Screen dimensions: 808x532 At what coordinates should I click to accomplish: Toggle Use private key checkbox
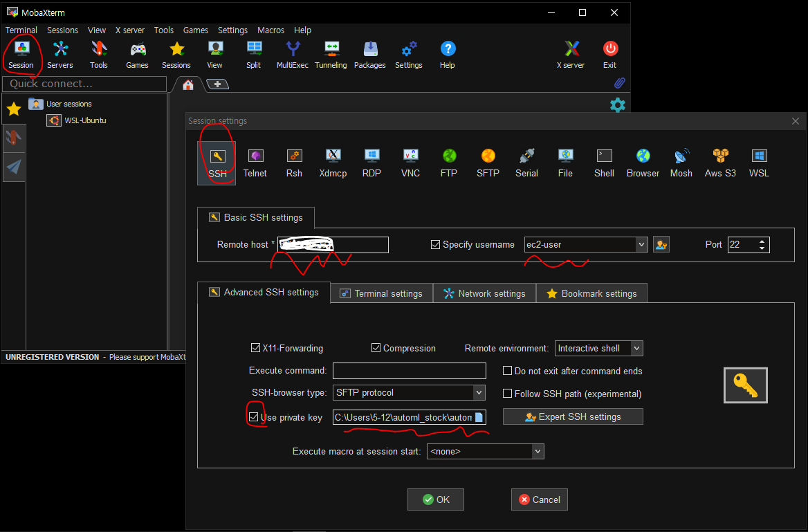point(253,417)
